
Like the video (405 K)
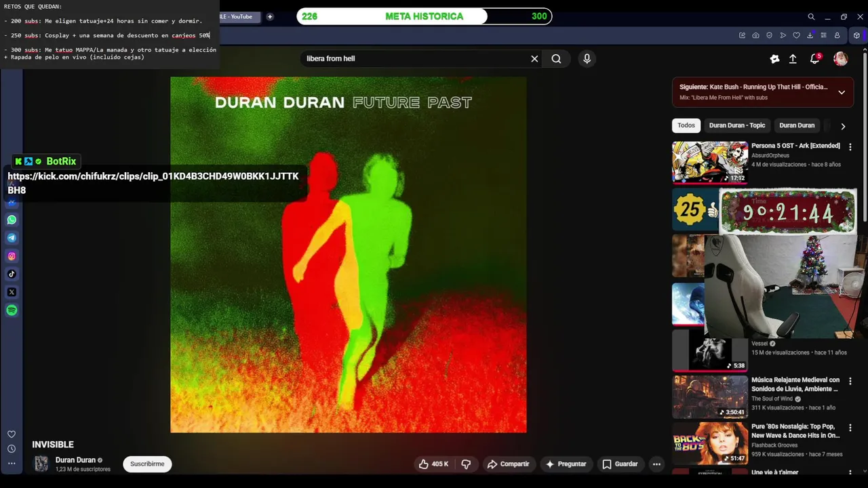pyautogui.click(x=433, y=464)
